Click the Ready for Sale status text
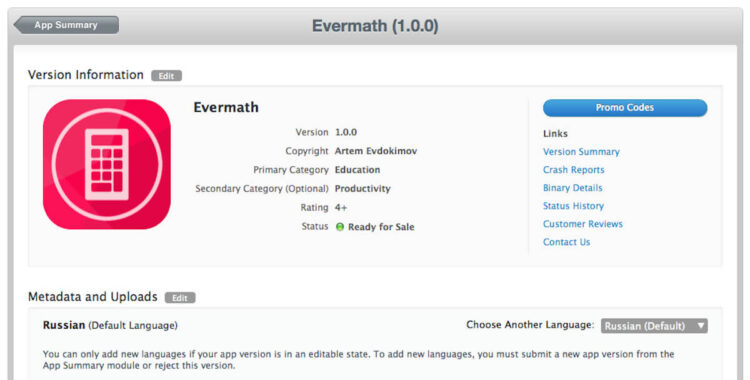This screenshot has width=750, height=380. (x=381, y=227)
